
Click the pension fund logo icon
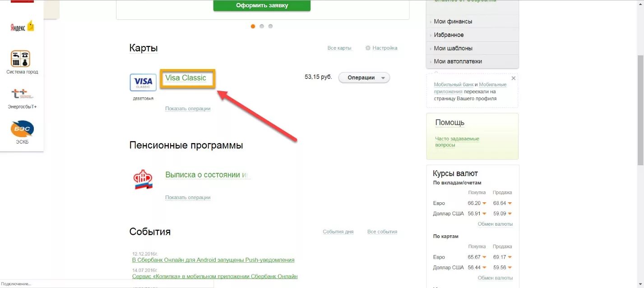click(x=143, y=179)
